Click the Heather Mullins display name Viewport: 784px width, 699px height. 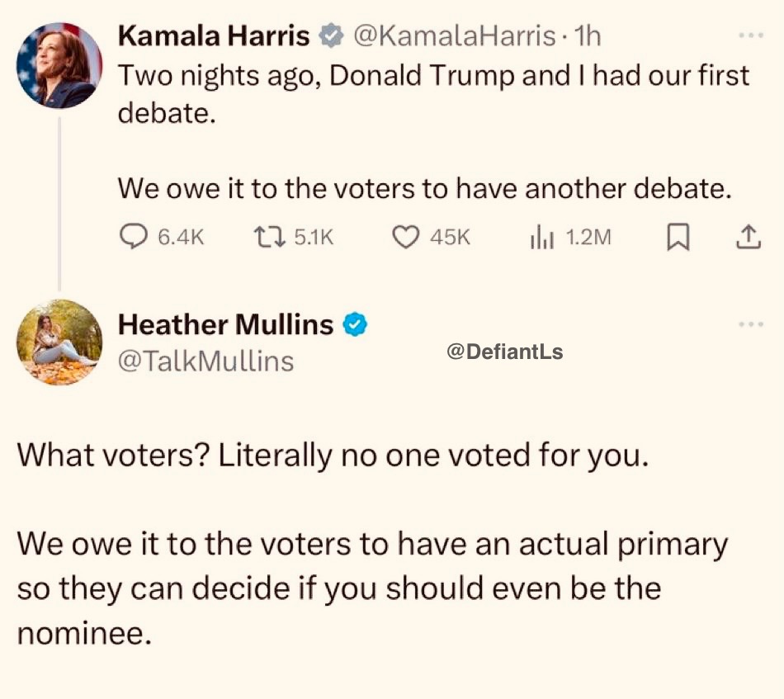click(x=226, y=325)
